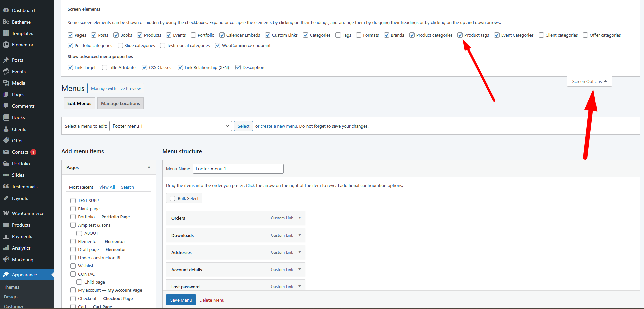Screen dimensions: 644x309
Task: Collapse the Pages panel
Action: pos(149,167)
